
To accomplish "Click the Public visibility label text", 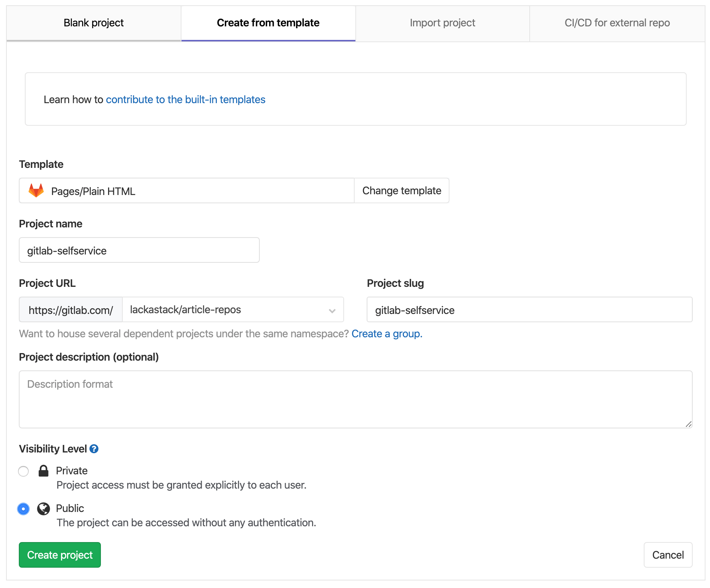I will click(70, 508).
